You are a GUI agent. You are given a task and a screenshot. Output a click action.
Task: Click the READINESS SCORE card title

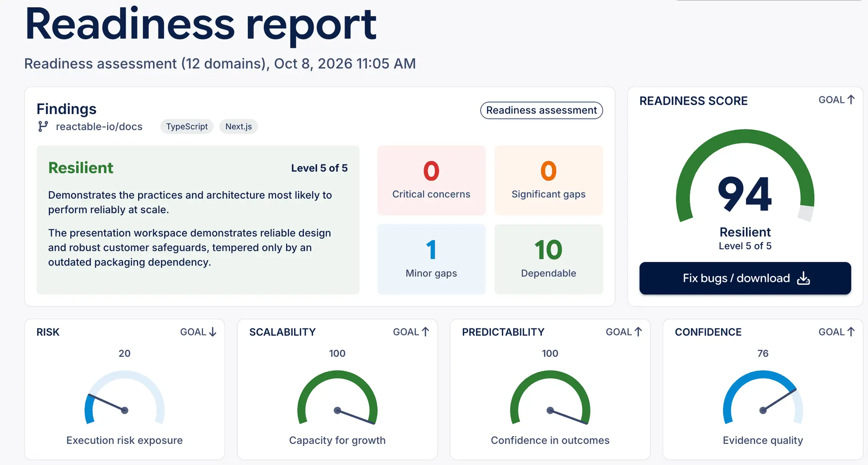coord(693,101)
